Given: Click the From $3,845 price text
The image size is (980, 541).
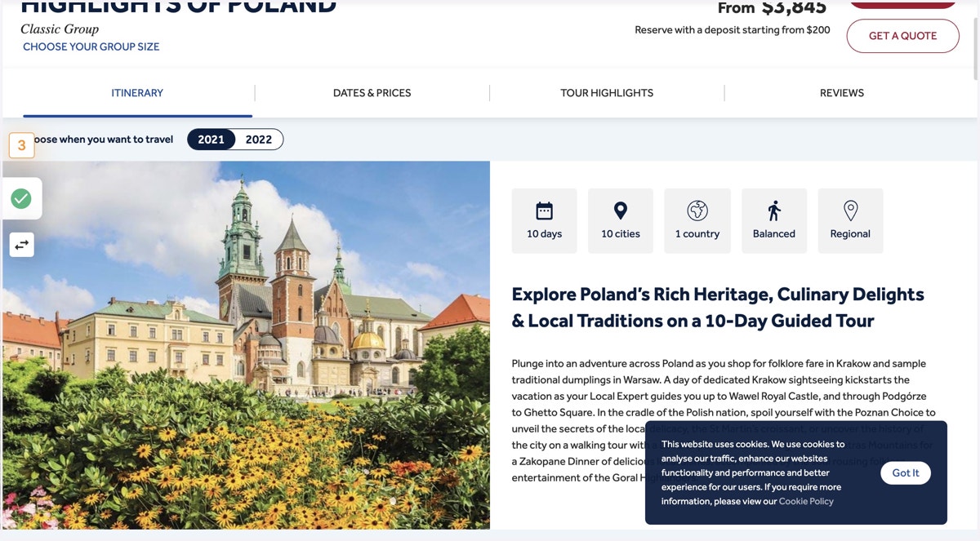Looking at the screenshot, I should coord(772,8).
